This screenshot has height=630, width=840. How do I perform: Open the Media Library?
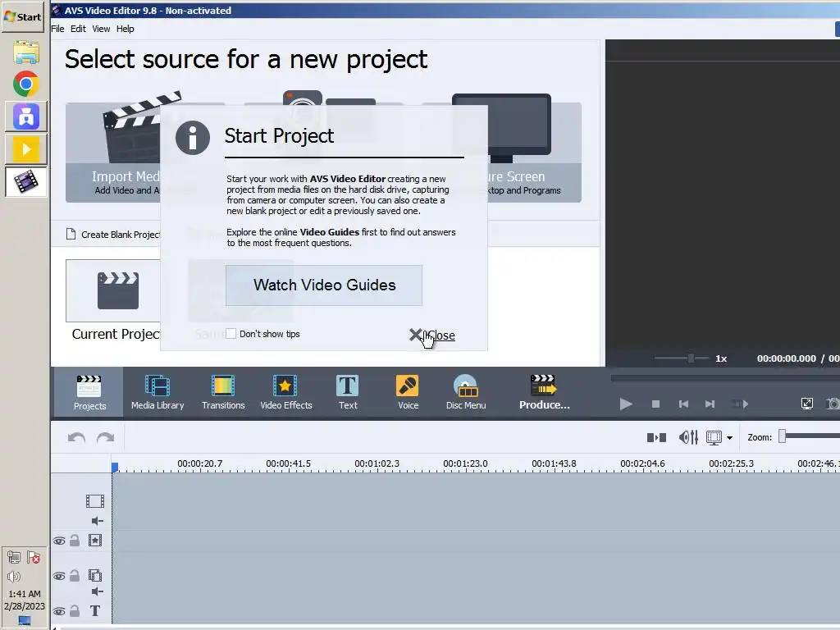tap(157, 393)
